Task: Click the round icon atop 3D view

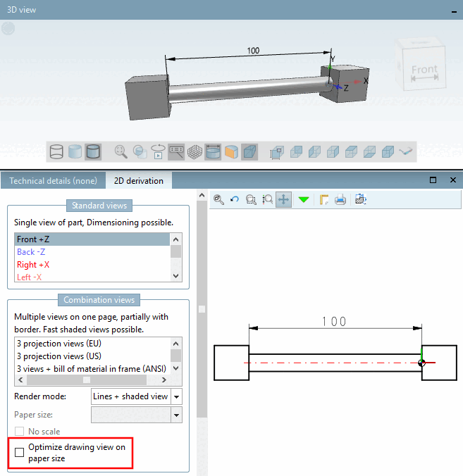Action: [x=8, y=28]
